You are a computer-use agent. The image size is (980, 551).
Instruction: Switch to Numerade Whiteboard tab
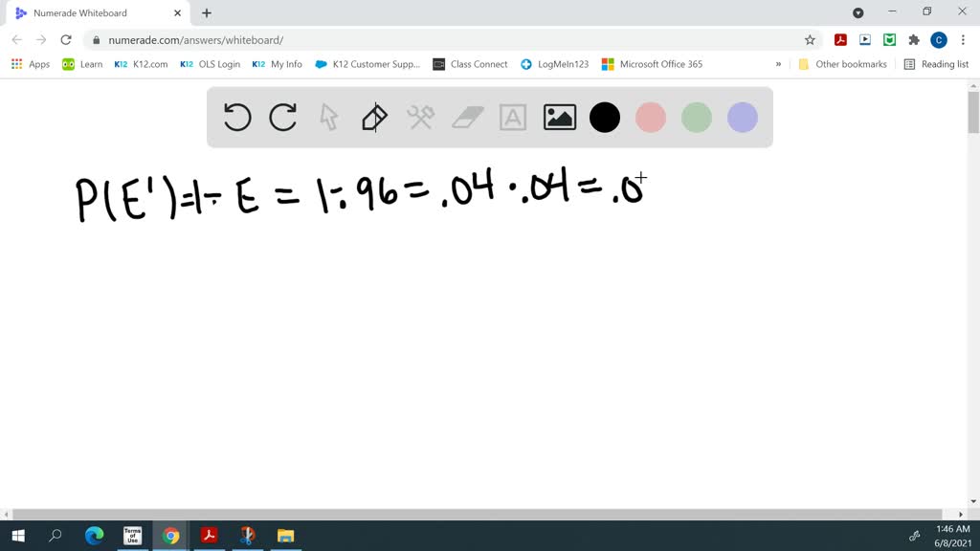click(x=91, y=13)
